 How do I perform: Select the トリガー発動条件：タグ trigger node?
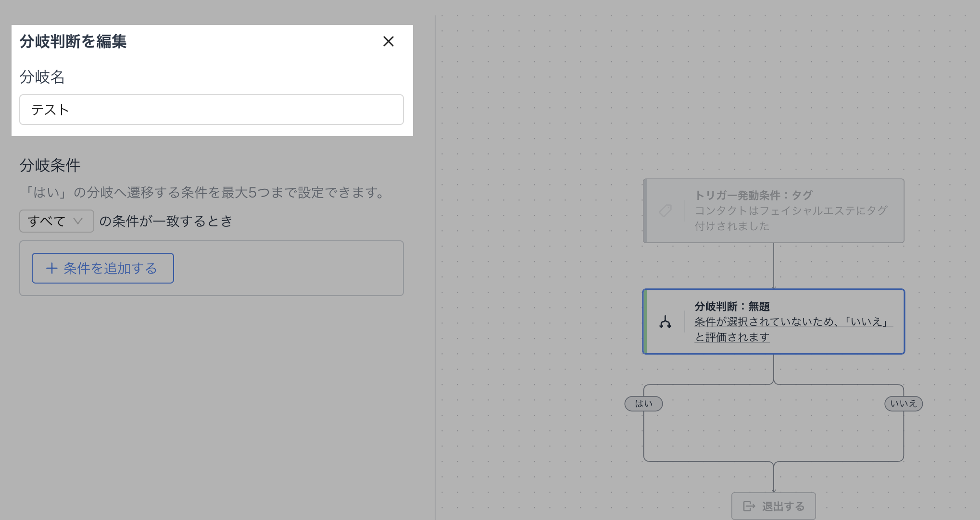click(x=773, y=211)
